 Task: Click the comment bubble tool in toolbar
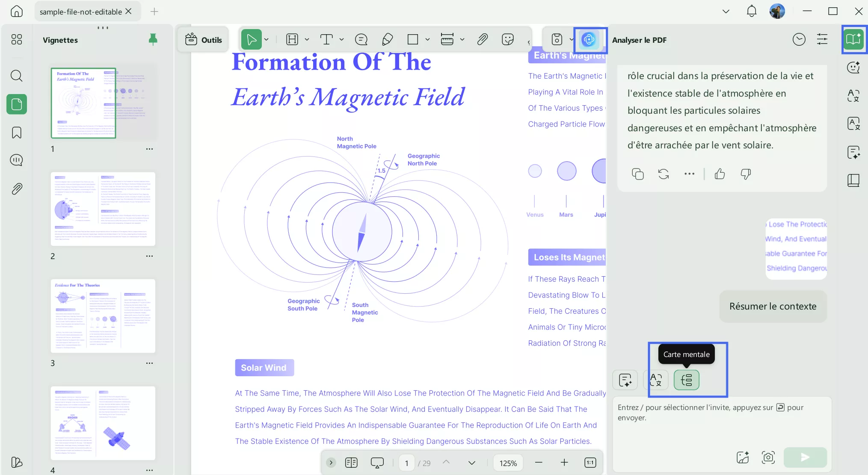coord(361,40)
